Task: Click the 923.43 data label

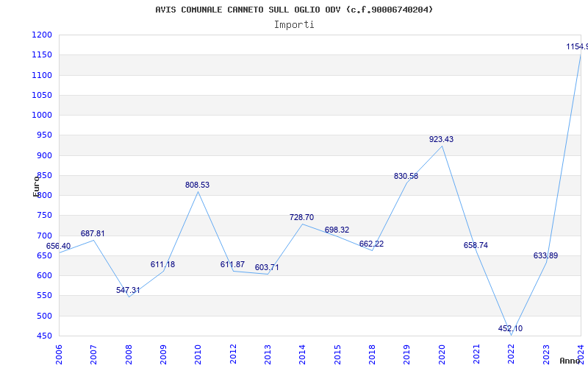Action: click(441, 139)
